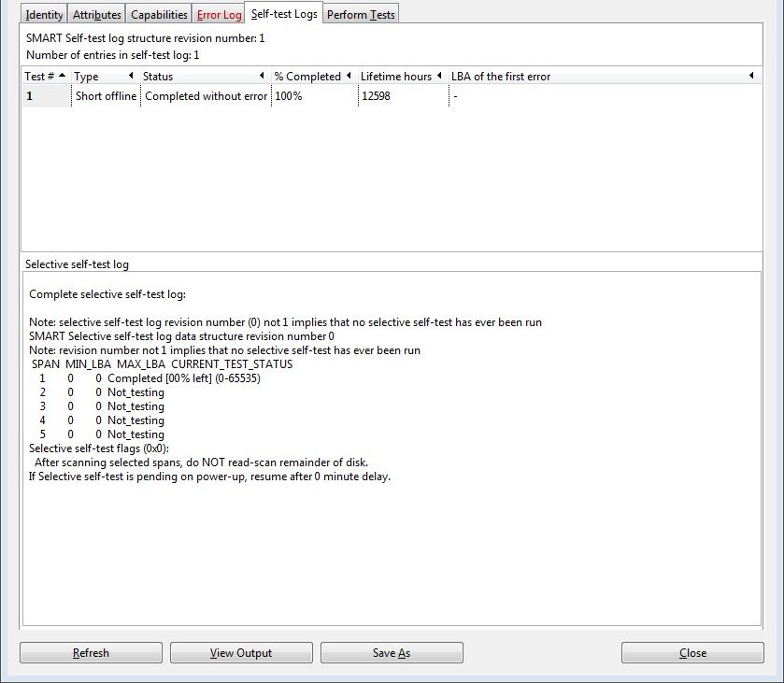
Task: Sort by LBA of the first error column
Action: coord(605,76)
